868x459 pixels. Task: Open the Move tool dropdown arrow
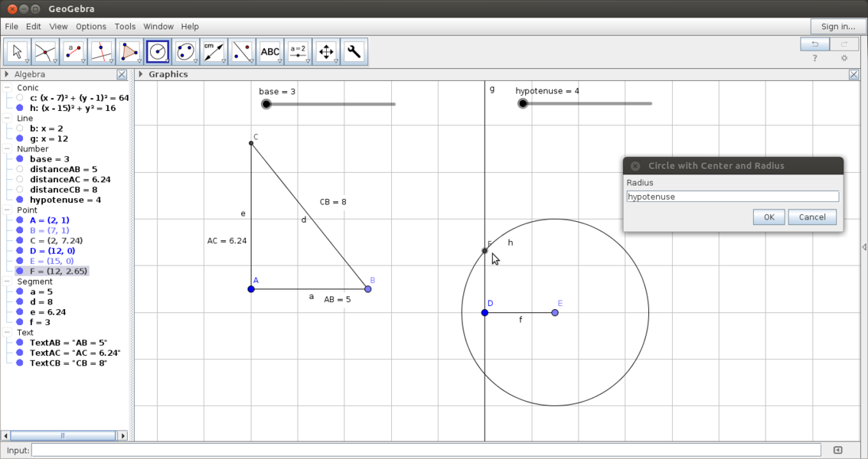coord(27,60)
